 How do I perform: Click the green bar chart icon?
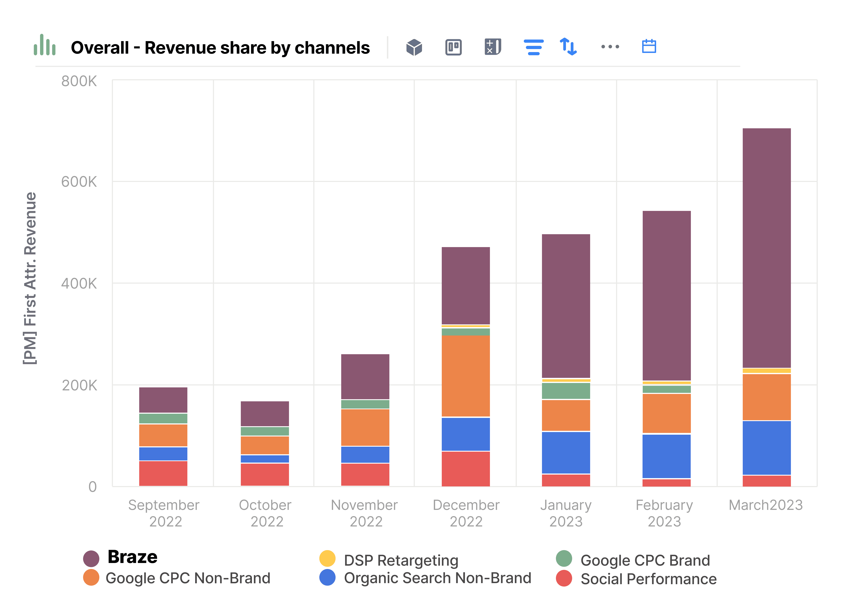(45, 45)
